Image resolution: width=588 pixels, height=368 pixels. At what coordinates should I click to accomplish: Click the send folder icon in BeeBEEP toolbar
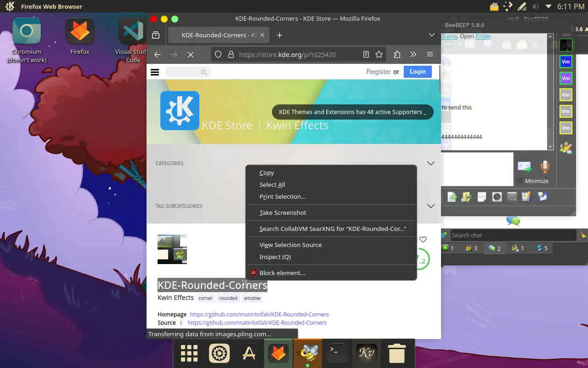pos(467,197)
